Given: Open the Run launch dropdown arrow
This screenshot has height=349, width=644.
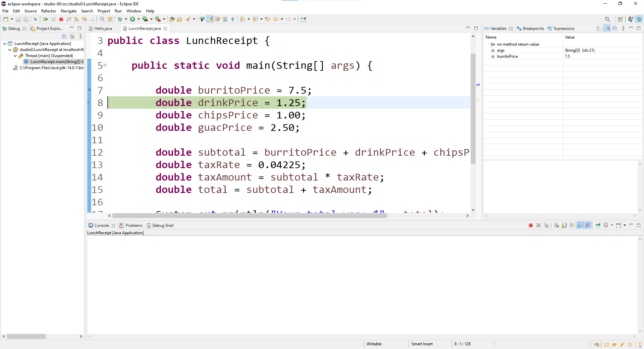Looking at the screenshot, I should point(139,19).
